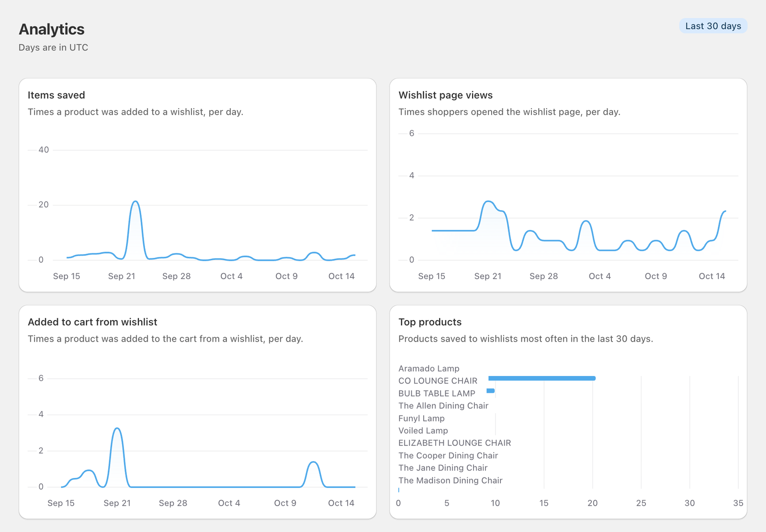Click the Analytics page heading

tap(52, 29)
